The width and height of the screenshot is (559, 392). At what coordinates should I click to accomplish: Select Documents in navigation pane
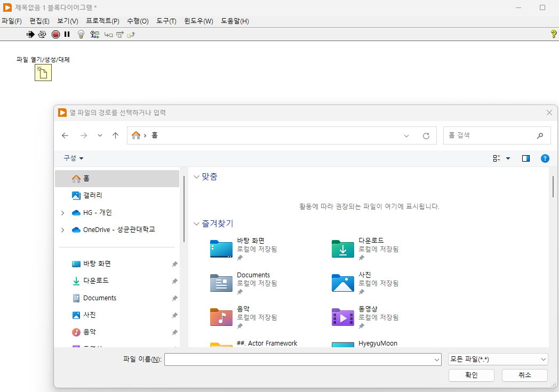[x=117, y=298]
